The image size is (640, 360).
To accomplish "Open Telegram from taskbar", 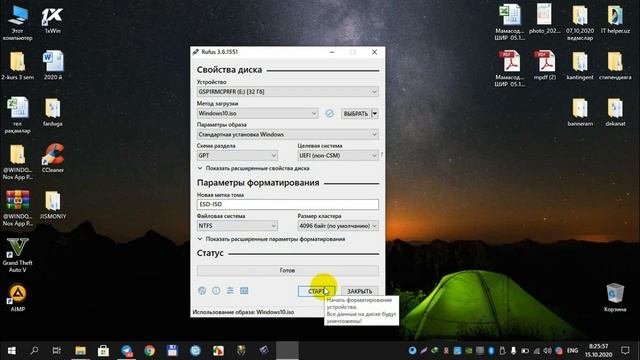I will coord(127,350).
